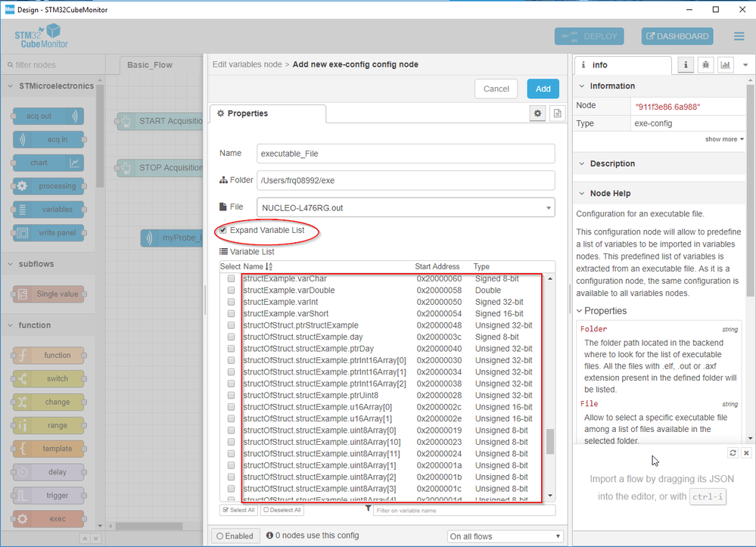This screenshot has height=547, width=756.
Task: Focus the Folder path input field
Action: (x=406, y=180)
